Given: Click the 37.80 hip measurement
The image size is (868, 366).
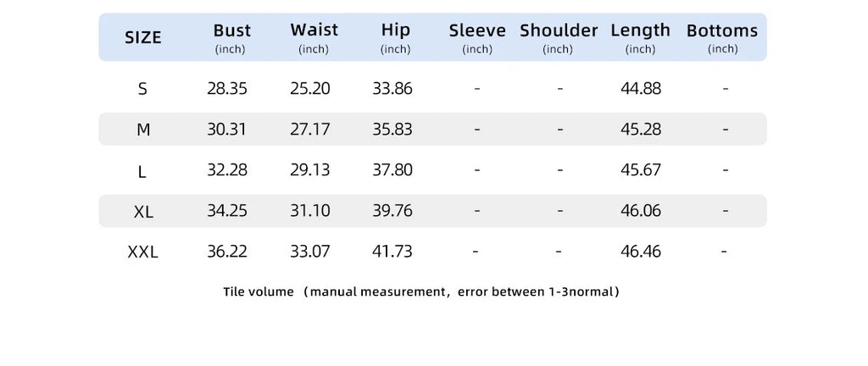Looking at the screenshot, I should [x=392, y=169].
